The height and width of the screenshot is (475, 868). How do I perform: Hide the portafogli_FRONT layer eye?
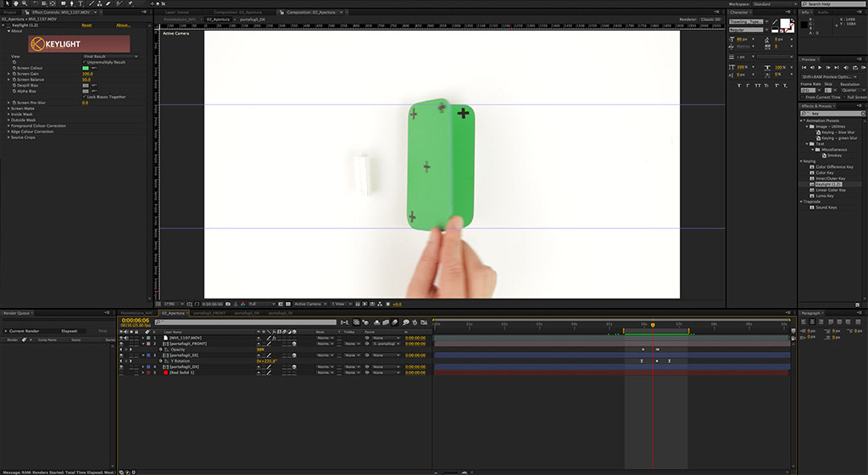pyautogui.click(x=120, y=344)
